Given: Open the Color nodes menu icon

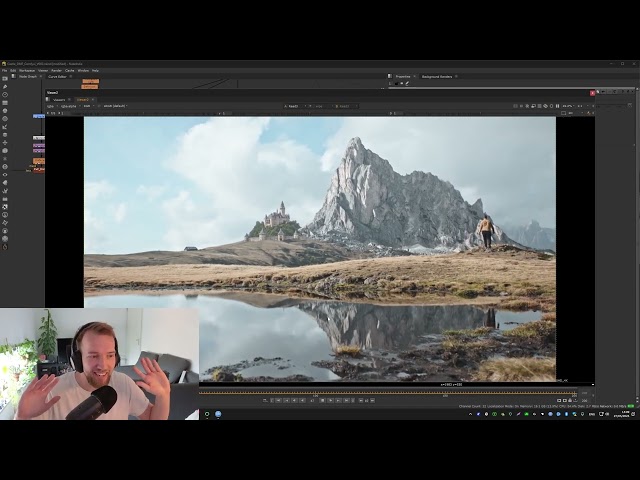Looking at the screenshot, I should pos(5,111).
